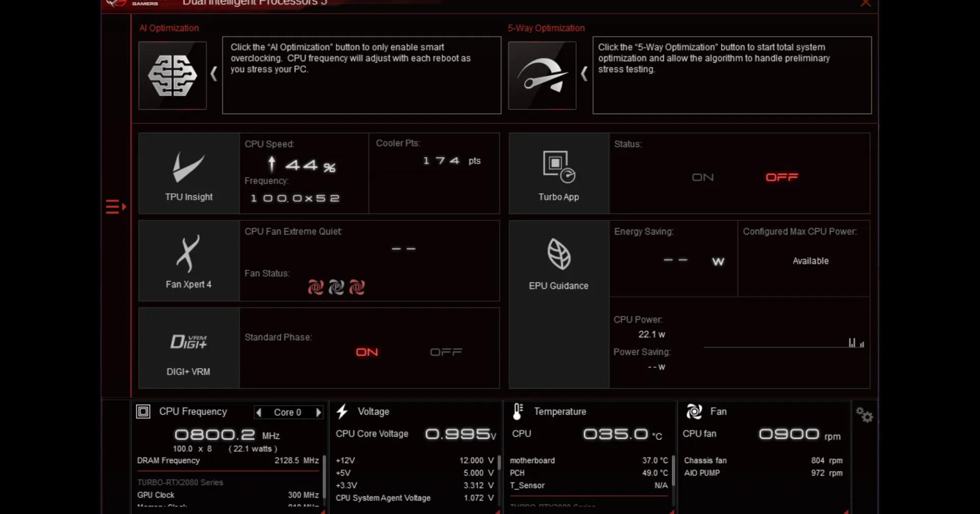Click the Core 0 selector label
980x514 pixels.
click(x=288, y=412)
